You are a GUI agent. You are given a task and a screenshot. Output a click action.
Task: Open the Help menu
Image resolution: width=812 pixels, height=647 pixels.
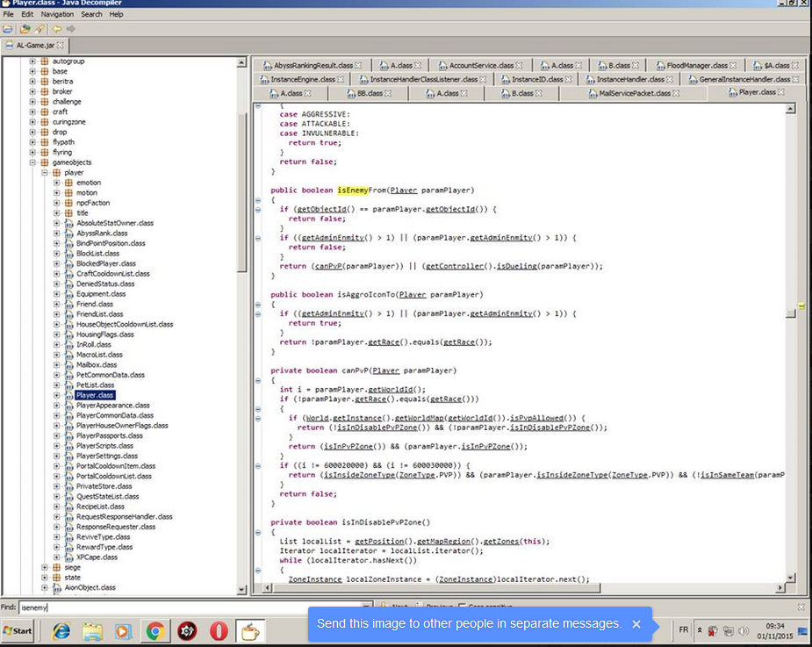tap(117, 14)
